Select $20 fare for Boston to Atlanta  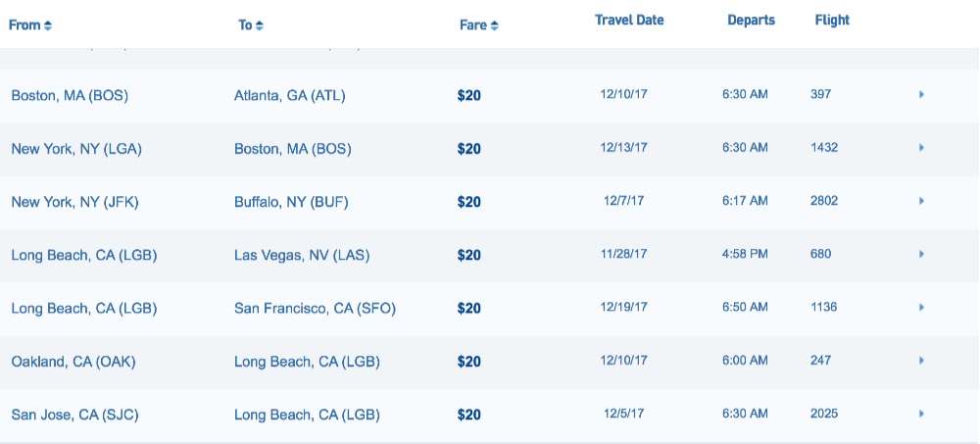[468, 96]
